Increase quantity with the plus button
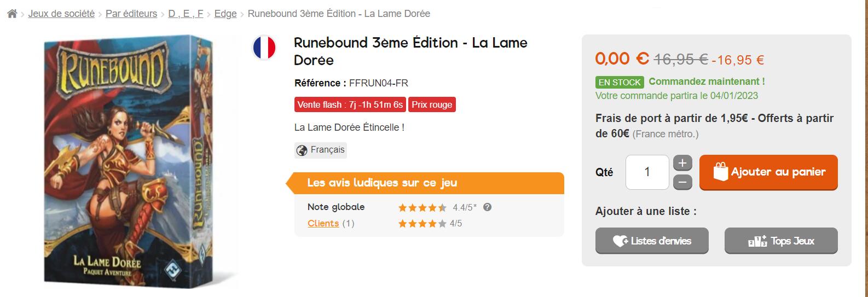868x297 pixels. coord(682,163)
